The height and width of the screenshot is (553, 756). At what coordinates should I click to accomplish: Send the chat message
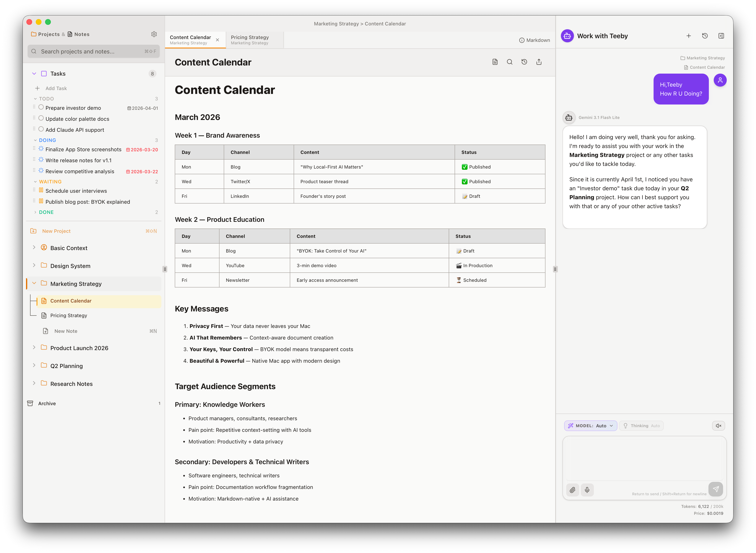pyautogui.click(x=716, y=489)
